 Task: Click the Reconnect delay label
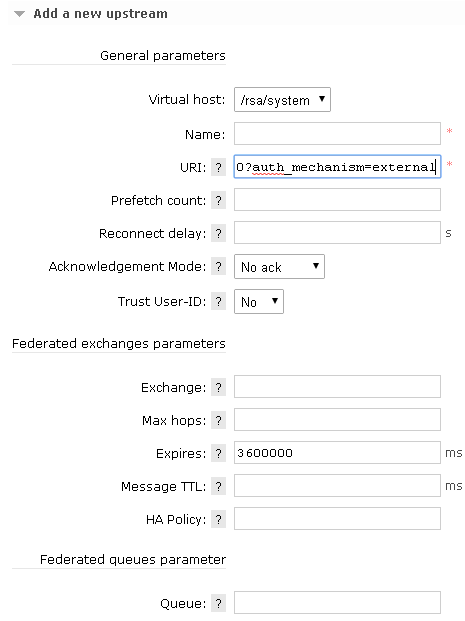click(152, 233)
